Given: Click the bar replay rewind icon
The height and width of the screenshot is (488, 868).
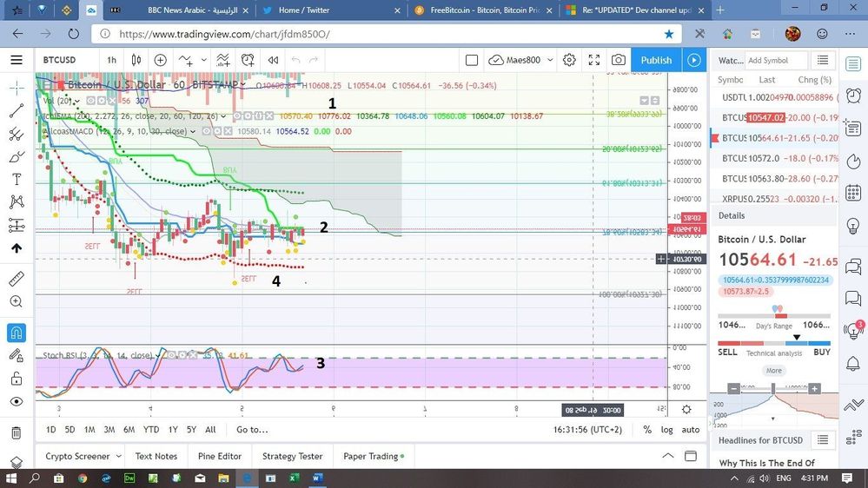Looking at the screenshot, I should point(273,60).
